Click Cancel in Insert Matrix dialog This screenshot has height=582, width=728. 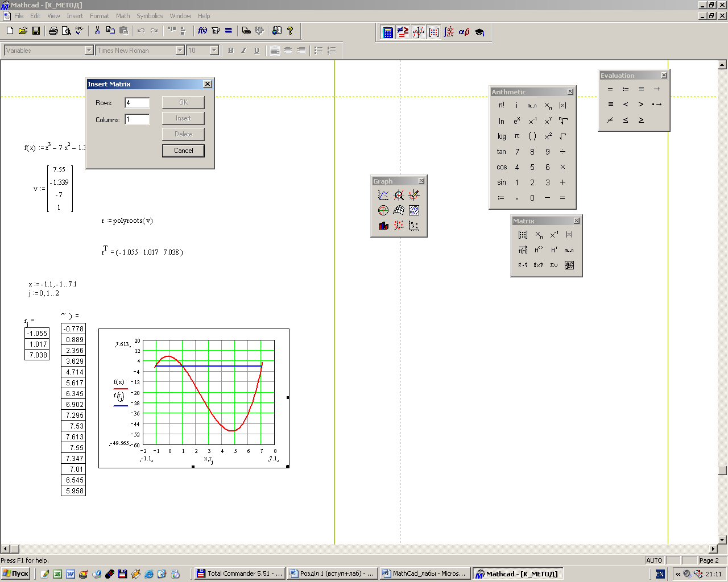pyautogui.click(x=183, y=151)
